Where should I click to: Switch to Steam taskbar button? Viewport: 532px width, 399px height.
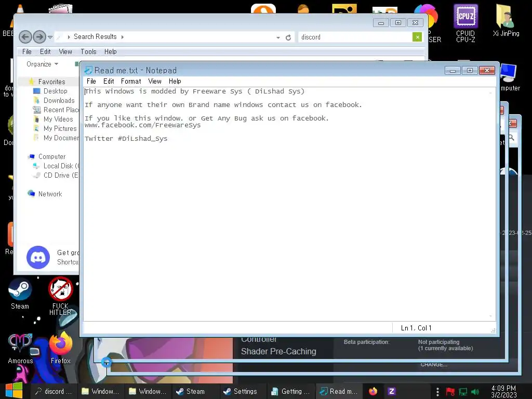click(x=195, y=391)
